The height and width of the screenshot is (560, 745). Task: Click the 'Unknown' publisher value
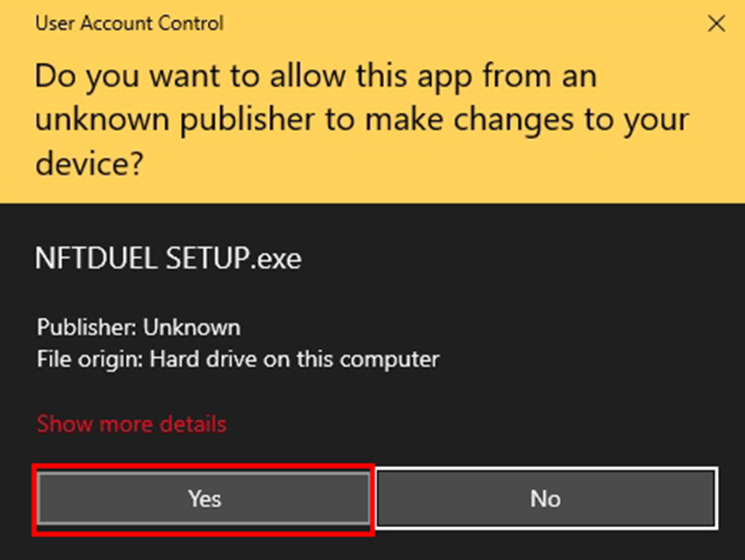tap(191, 327)
